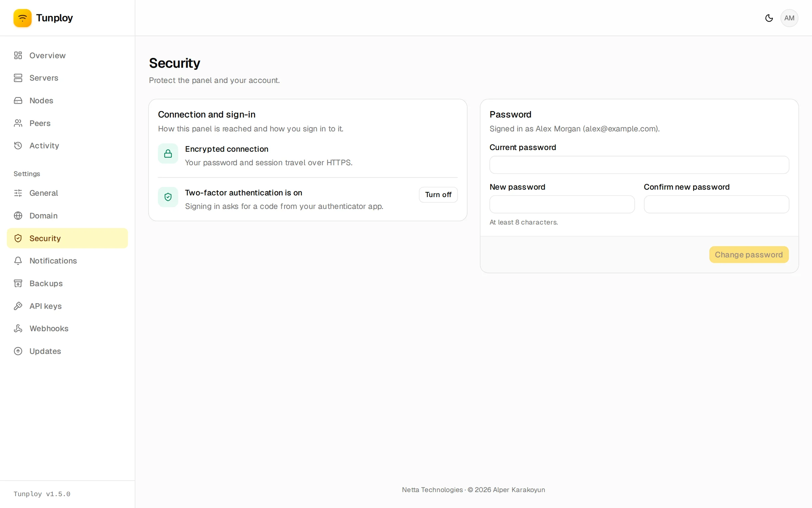Click the API keys key icon
The width and height of the screenshot is (812, 508).
[18, 306]
